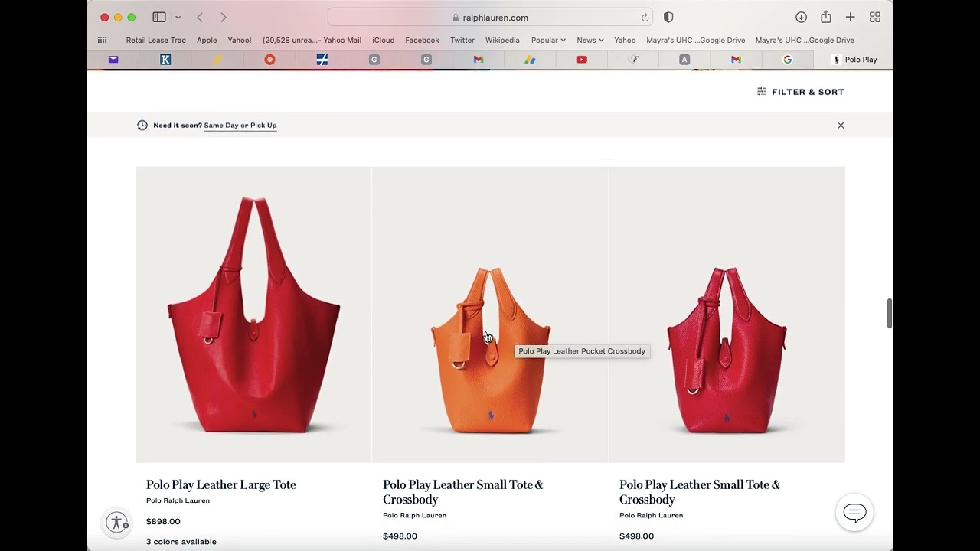Open the Yahoo Mail unread bookmark
This screenshot has height=551, width=980.
click(x=312, y=40)
